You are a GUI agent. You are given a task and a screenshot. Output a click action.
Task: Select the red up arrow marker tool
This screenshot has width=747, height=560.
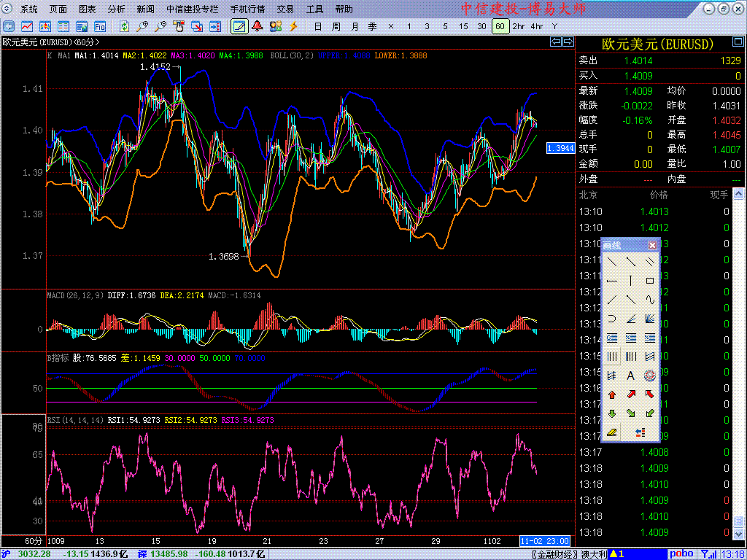click(x=612, y=394)
